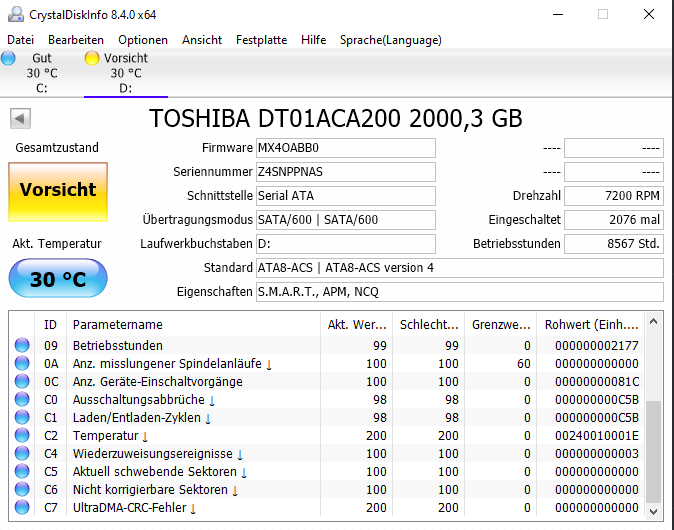Click the Grenzwe... column header
This screenshot has width=674, height=530.
(x=501, y=325)
